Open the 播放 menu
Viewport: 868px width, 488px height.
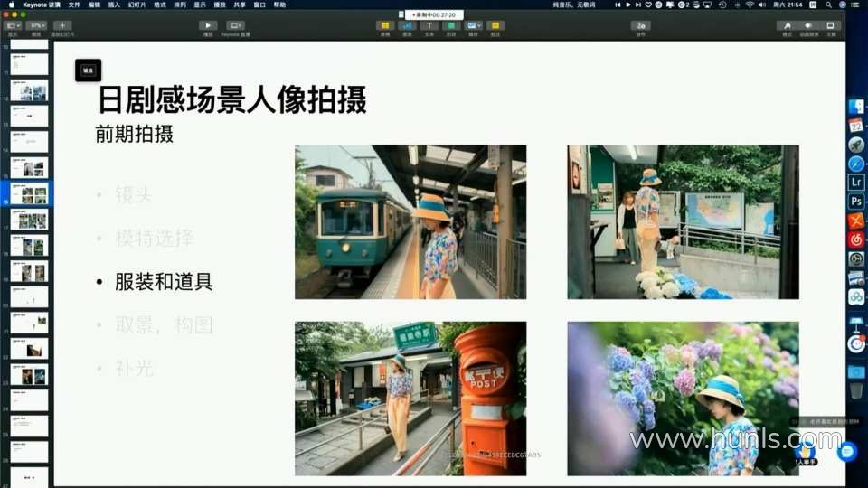click(220, 5)
